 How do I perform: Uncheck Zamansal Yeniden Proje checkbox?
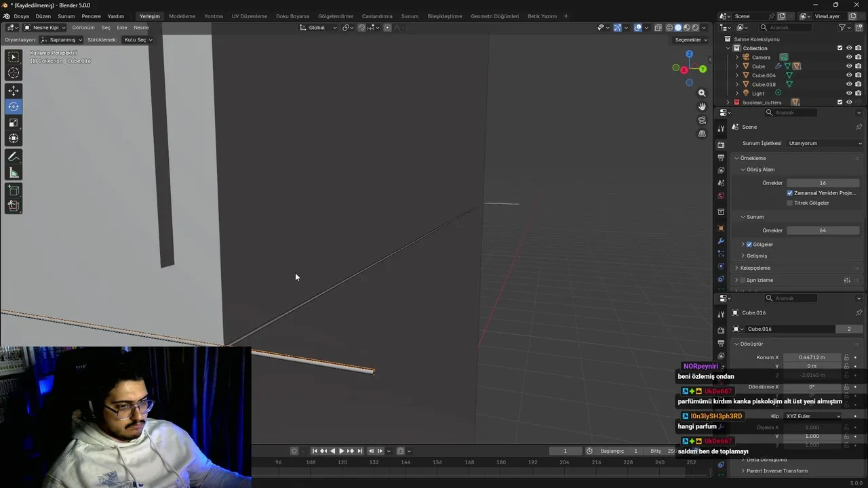[x=790, y=193]
